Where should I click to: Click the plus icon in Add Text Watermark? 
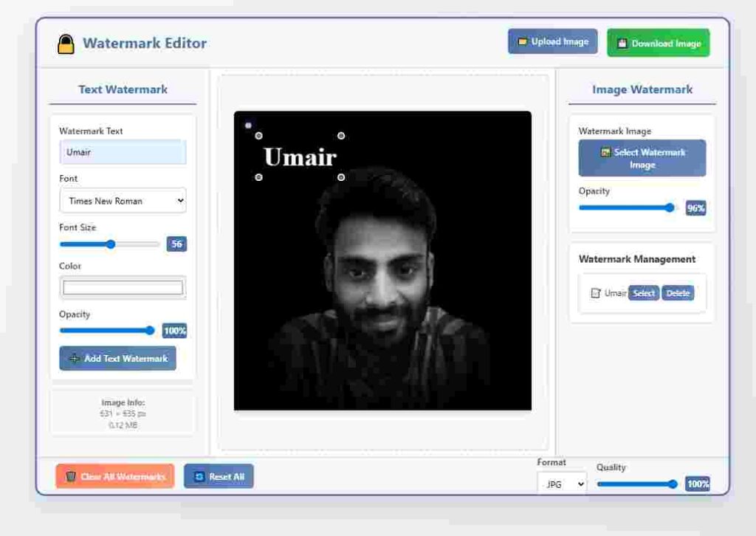coord(74,358)
